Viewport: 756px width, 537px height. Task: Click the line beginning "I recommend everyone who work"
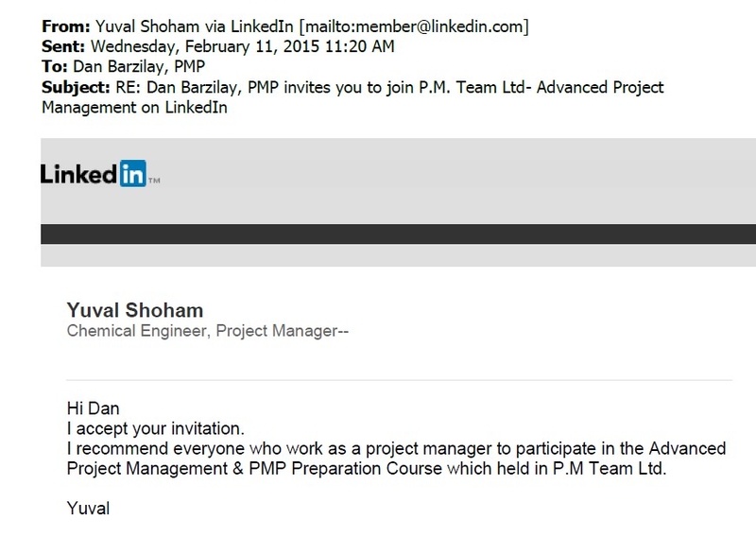[396, 449]
